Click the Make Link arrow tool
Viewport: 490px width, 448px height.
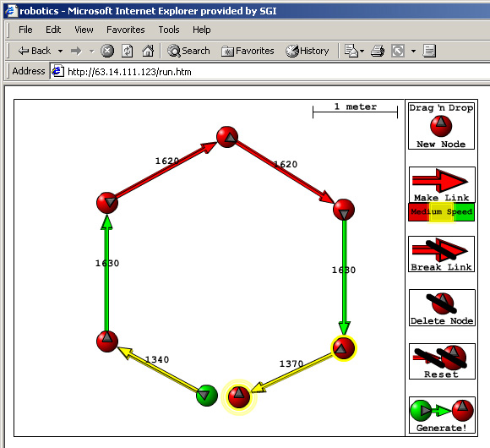[442, 185]
